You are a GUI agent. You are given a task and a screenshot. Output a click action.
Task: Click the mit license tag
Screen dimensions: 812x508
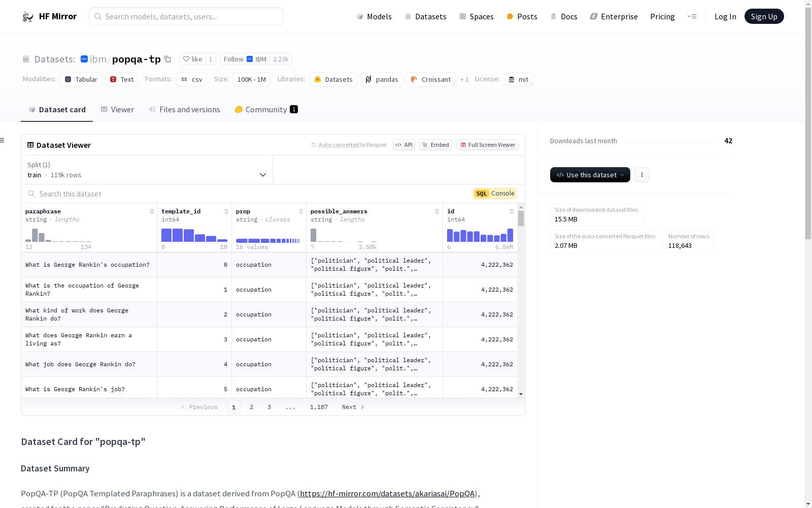click(x=519, y=79)
